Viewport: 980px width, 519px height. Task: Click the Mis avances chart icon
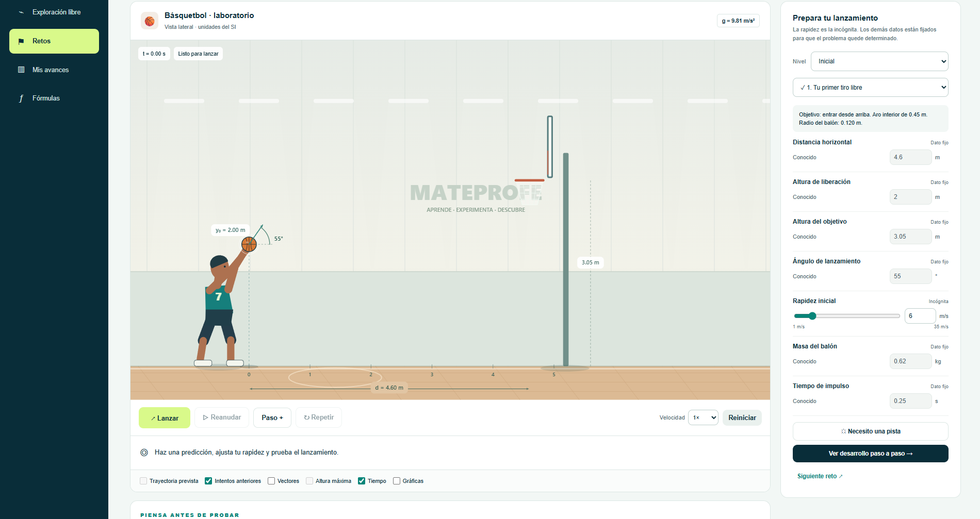pyautogui.click(x=21, y=70)
